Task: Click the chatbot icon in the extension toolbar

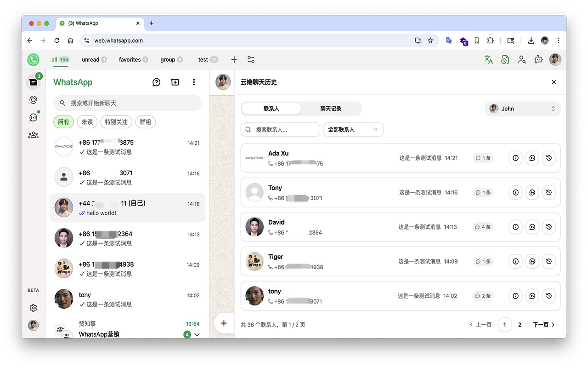Action: [539, 59]
